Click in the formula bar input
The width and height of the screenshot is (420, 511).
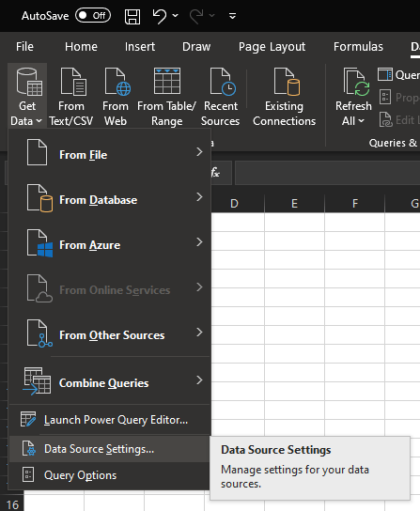pyautogui.click(x=327, y=173)
